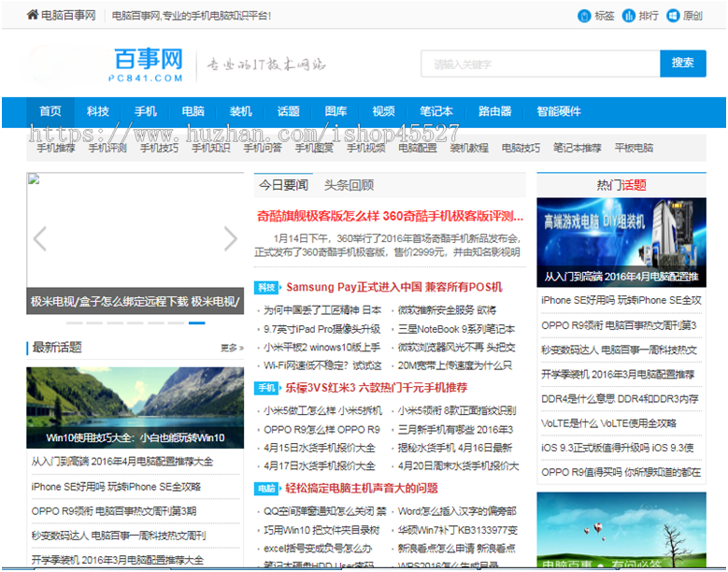Screen dimensions: 728x572
Task: Open VoLTE是什么 VoLTE使用全攻略 in 热门话题
Action: pos(608,423)
